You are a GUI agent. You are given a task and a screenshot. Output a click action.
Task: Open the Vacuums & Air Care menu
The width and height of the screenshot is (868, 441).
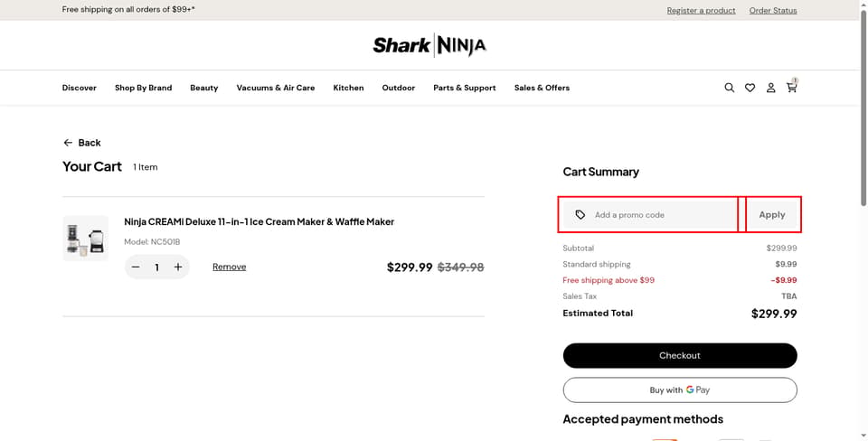pyautogui.click(x=276, y=88)
